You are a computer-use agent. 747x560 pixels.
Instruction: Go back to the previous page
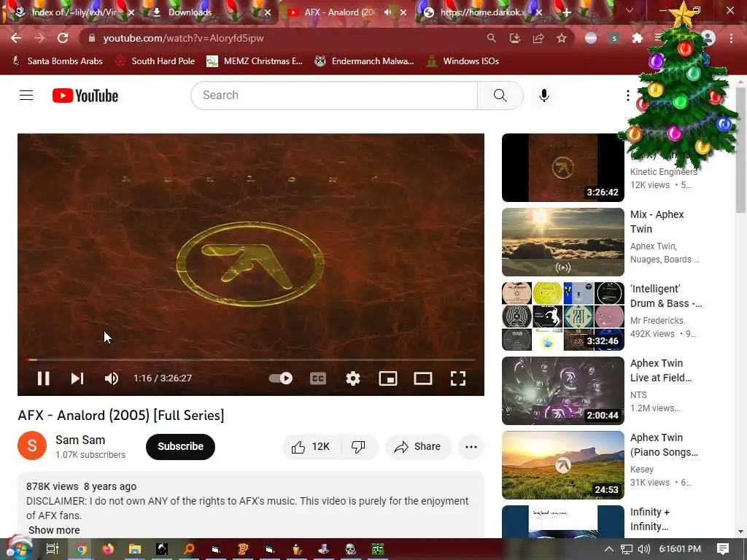click(16, 38)
